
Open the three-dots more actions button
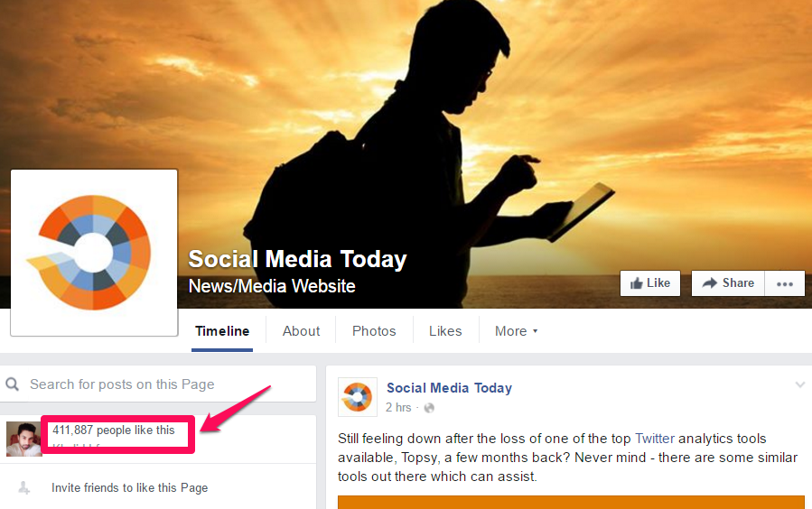pyautogui.click(x=785, y=283)
